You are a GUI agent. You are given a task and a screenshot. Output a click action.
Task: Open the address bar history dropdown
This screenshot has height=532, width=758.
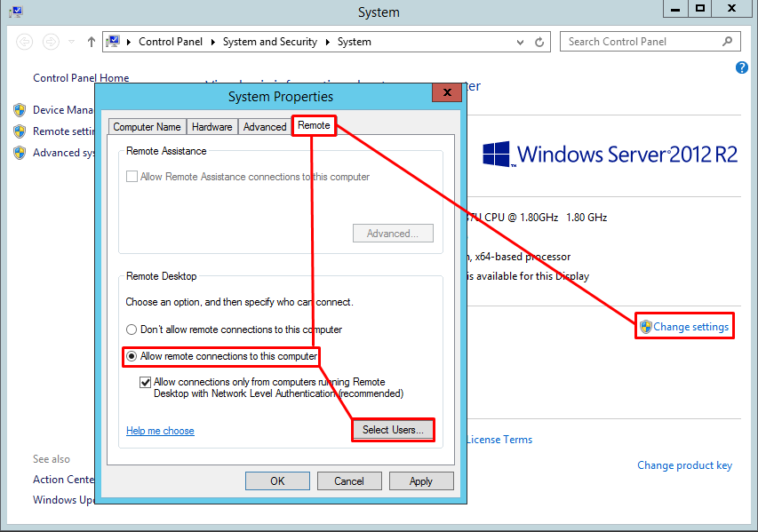(x=520, y=41)
